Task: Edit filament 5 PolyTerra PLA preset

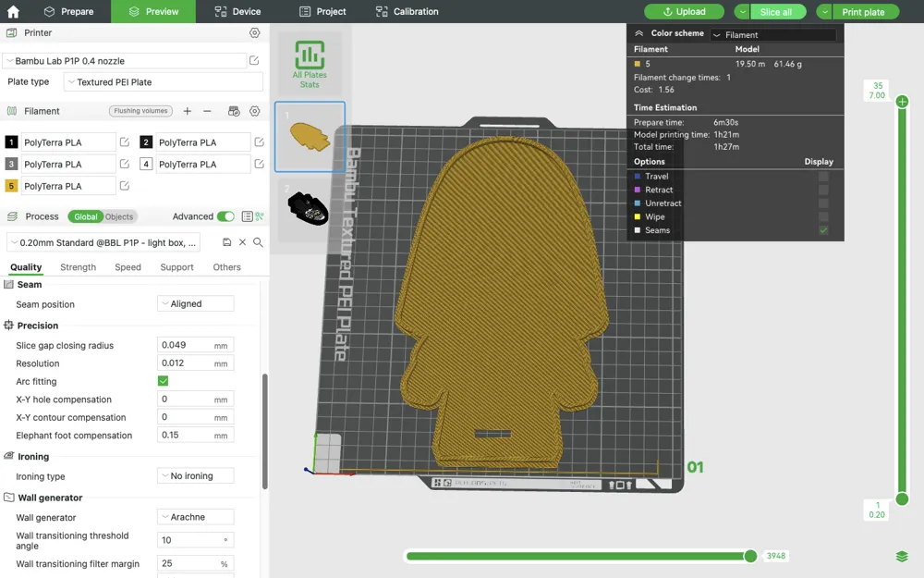Action: (125, 186)
